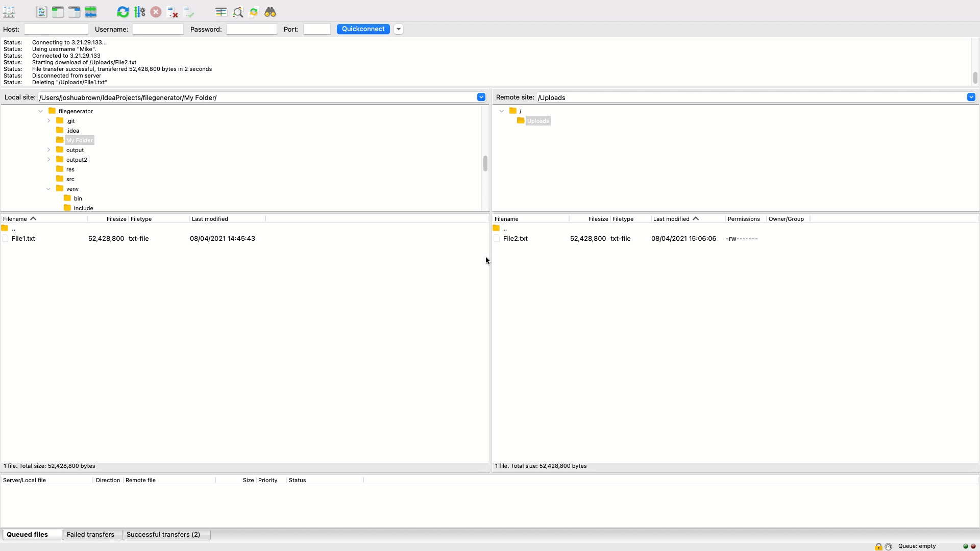
Task: Click the Quickconnect button
Action: [x=363, y=29]
